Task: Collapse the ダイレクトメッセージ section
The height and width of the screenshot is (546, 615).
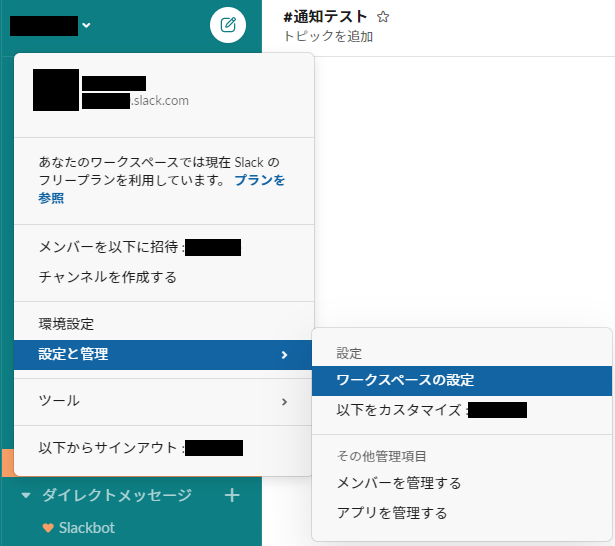Action: pyautogui.click(x=26, y=495)
